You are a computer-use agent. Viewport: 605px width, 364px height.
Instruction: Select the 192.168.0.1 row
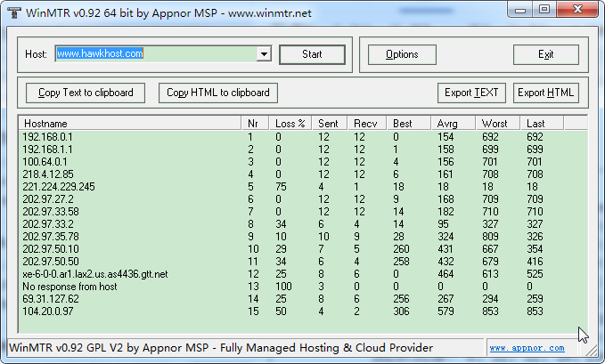(x=303, y=137)
